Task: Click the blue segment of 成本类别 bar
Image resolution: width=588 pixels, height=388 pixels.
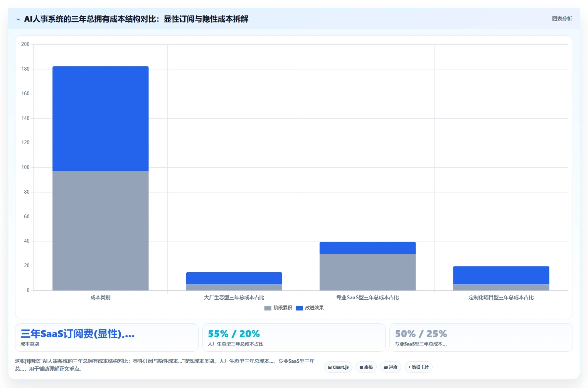Action: tap(101, 119)
